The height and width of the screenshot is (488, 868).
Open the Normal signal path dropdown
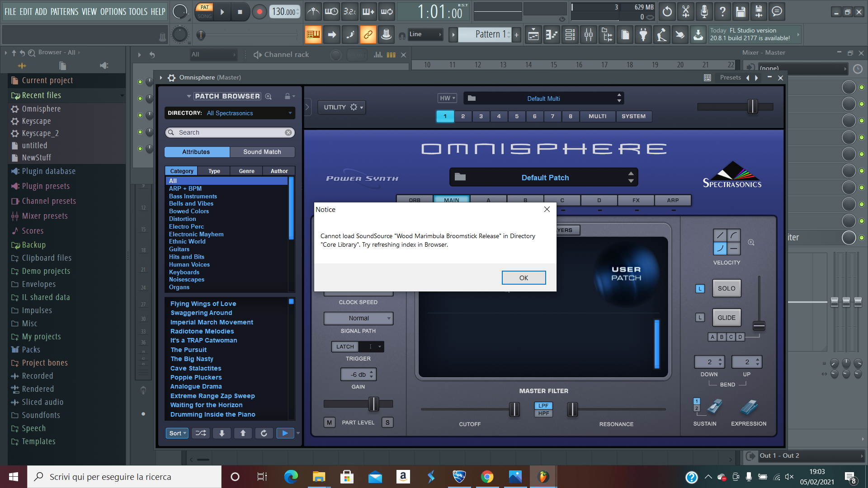pyautogui.click(x=359, y=318)
